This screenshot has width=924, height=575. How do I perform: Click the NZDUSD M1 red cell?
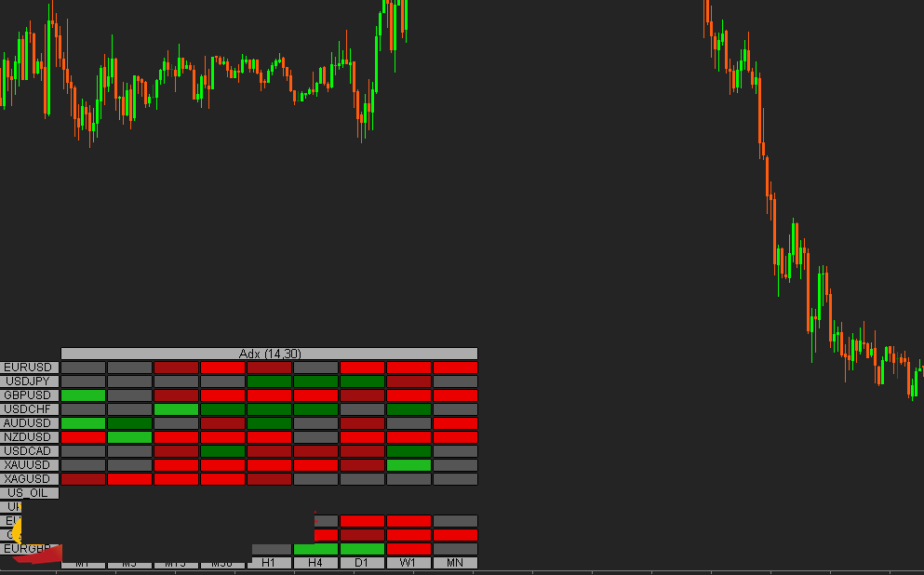tap(83, 437)
